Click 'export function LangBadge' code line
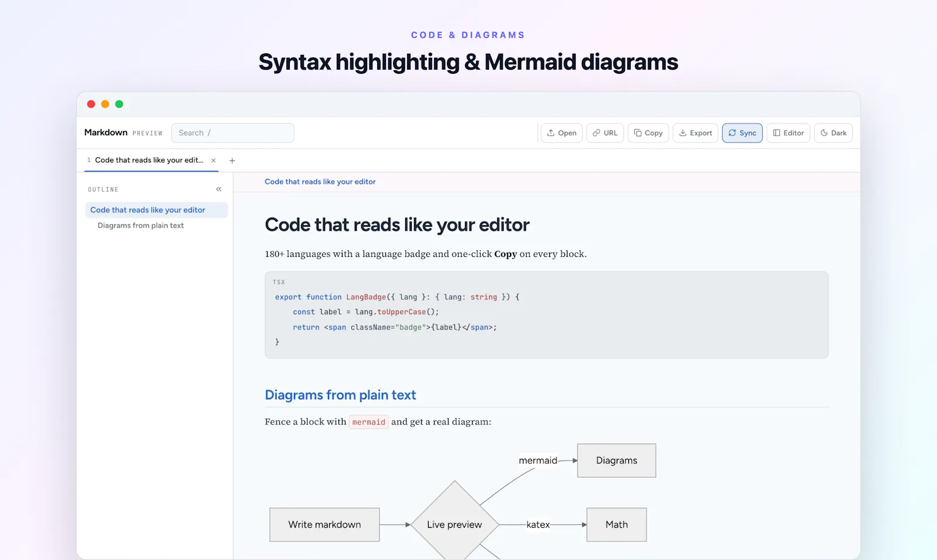This screenshot has height=560, width=937. click(397, 297)
